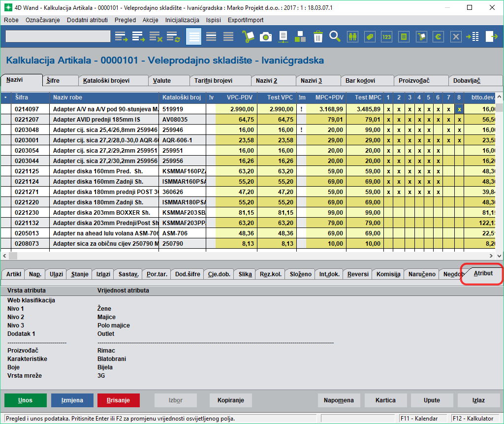Click the grid's horizontal scrollbar thumb
The image size is (504, 424).
pyautogui.click(x=13, y=256)
